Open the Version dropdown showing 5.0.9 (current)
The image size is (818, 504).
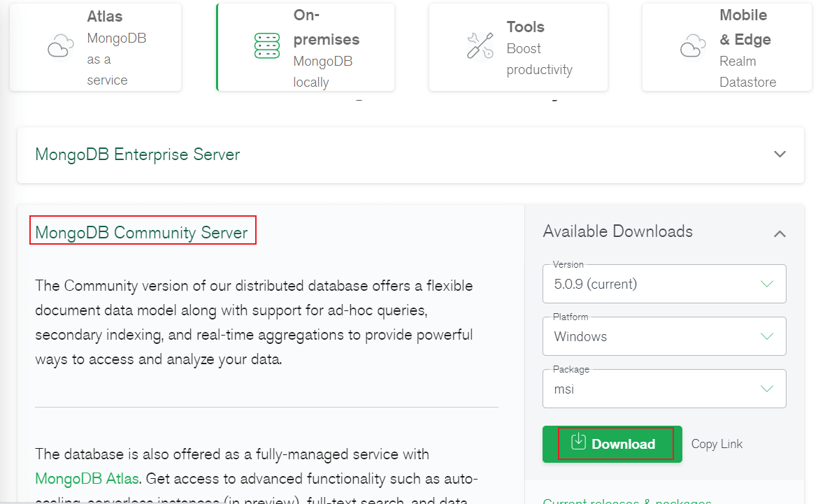pos(664,284)
